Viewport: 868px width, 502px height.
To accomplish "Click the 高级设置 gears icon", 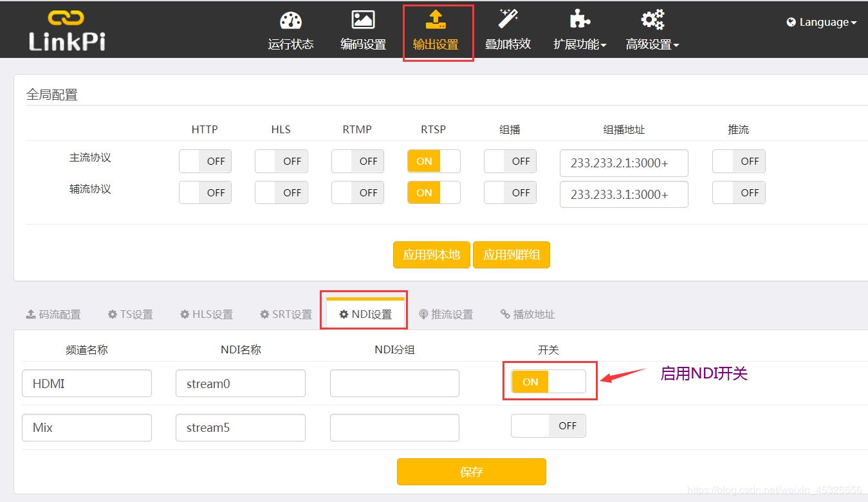I will point(652,20).
